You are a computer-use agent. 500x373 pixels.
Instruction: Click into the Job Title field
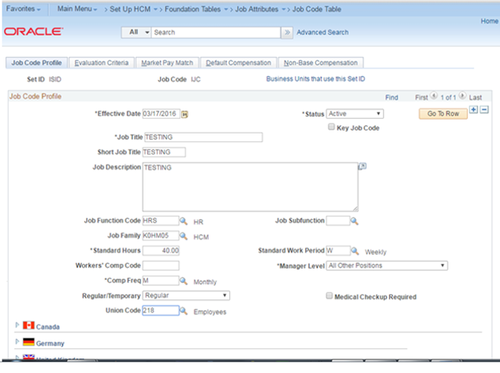pyautogui.click(x=203, y=137)
